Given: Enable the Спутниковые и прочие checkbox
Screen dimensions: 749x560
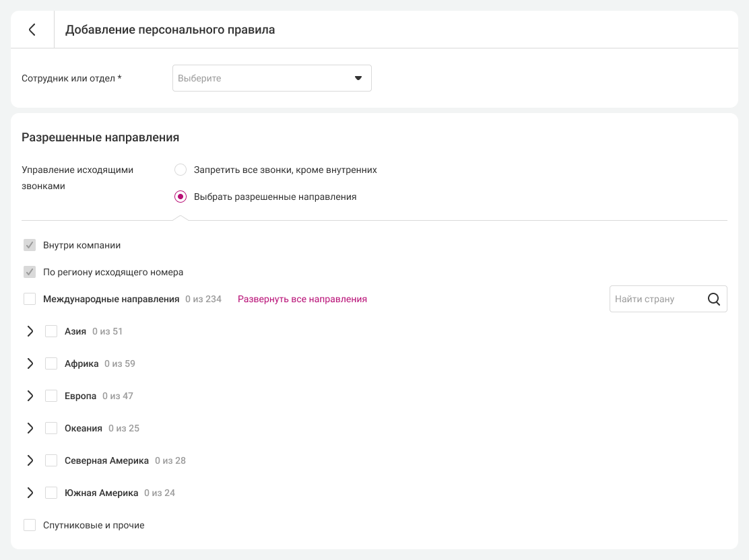Looking at the screenshot, I should [x=30, y=525].
